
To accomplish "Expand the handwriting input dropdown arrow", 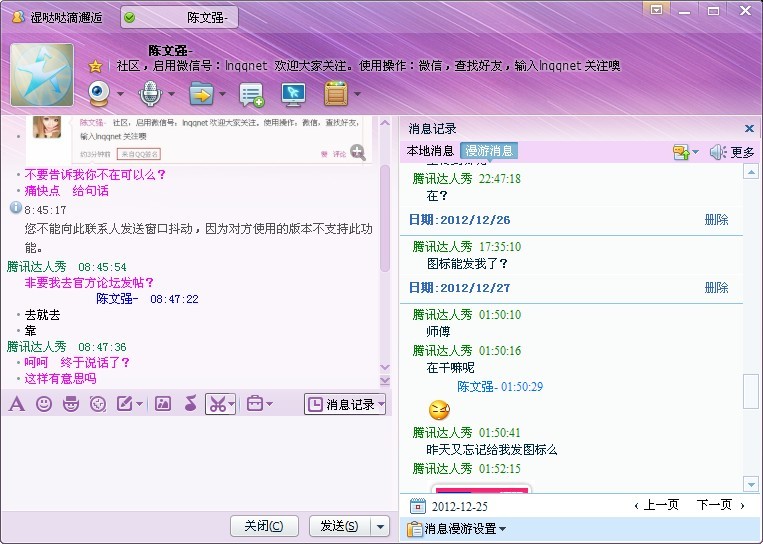I will [x=140, y=404].
